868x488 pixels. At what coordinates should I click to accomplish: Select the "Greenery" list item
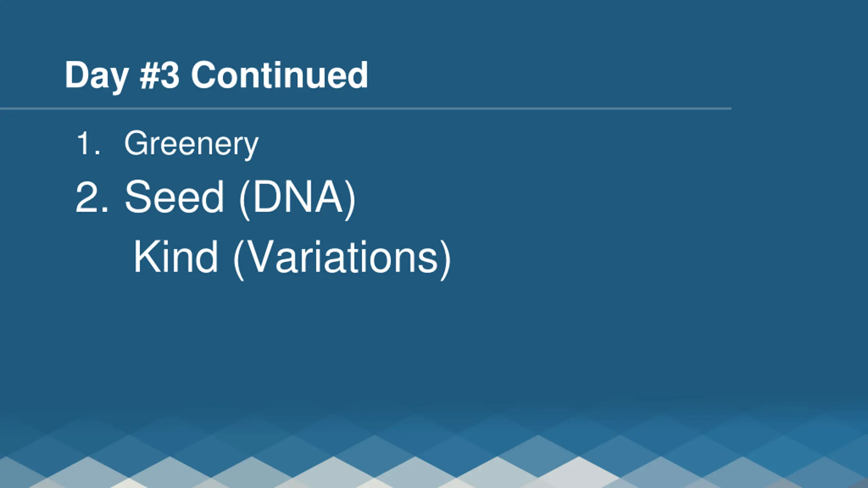coord(192,145)
